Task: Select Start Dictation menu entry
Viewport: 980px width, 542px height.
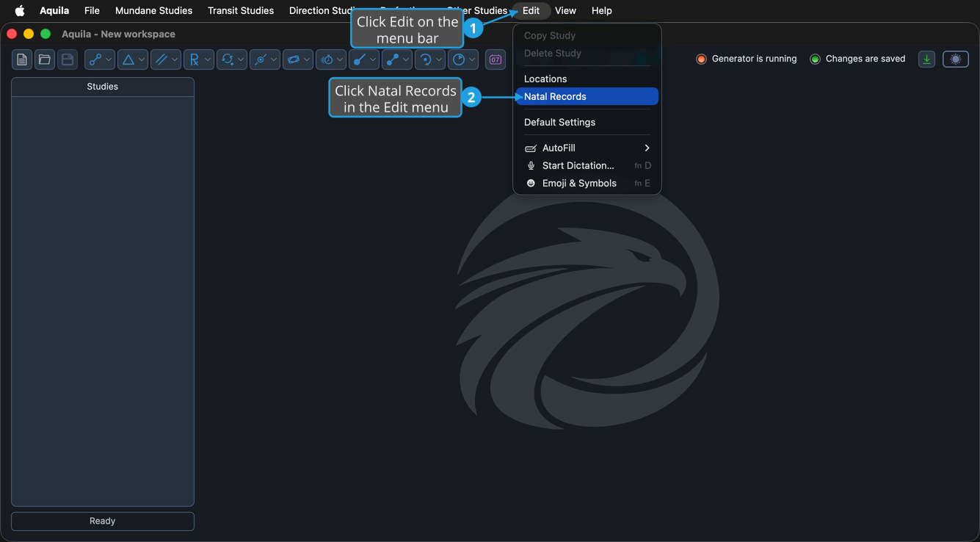Action: [587, 165]
